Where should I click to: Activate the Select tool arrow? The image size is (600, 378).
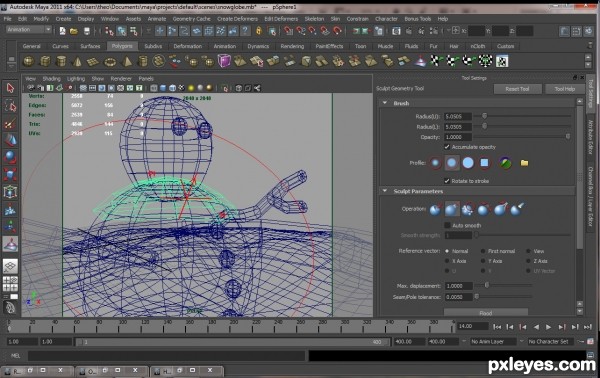[10, 88]
